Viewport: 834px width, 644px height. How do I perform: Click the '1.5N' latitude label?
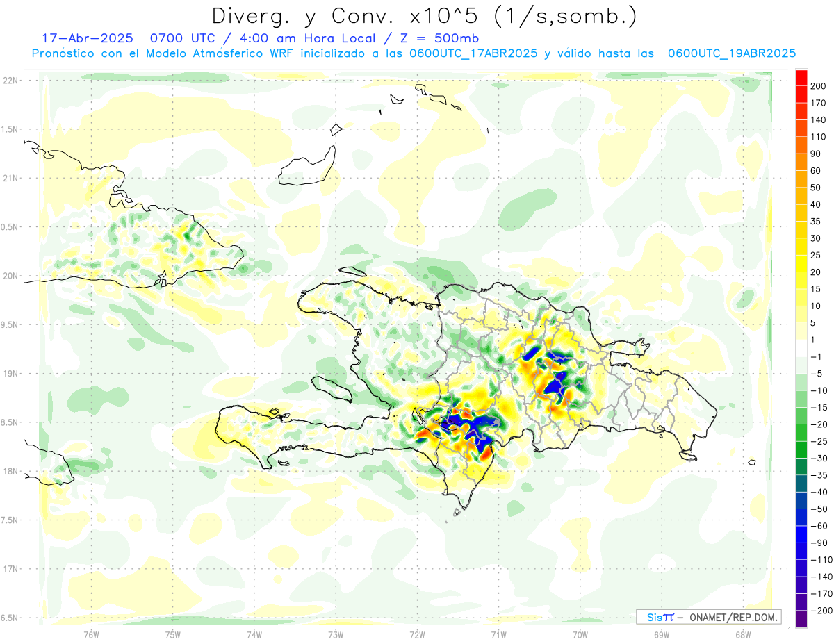click(10, 129)
